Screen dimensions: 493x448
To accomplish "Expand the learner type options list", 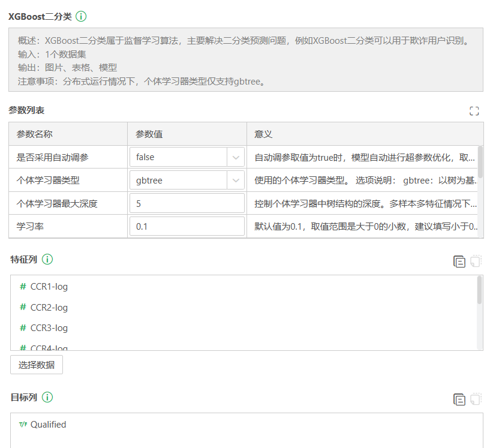I will 236,180.
